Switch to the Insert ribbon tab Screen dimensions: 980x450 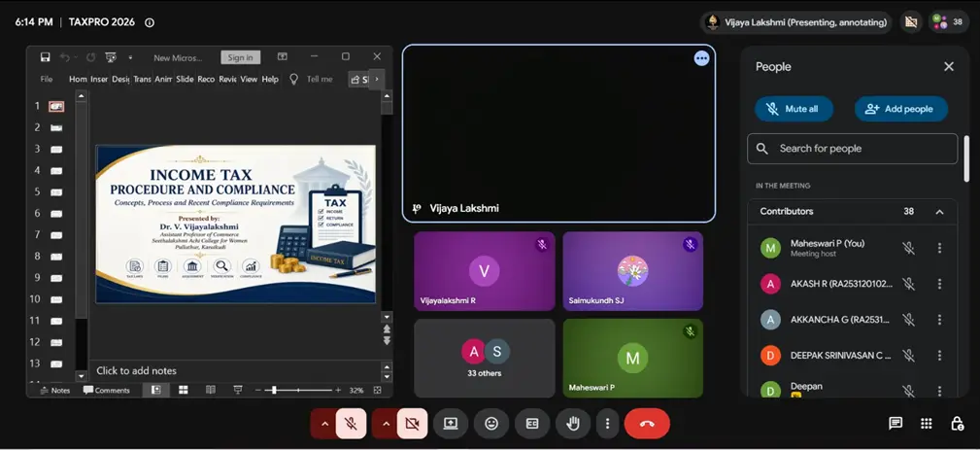[x=99, y=80]
